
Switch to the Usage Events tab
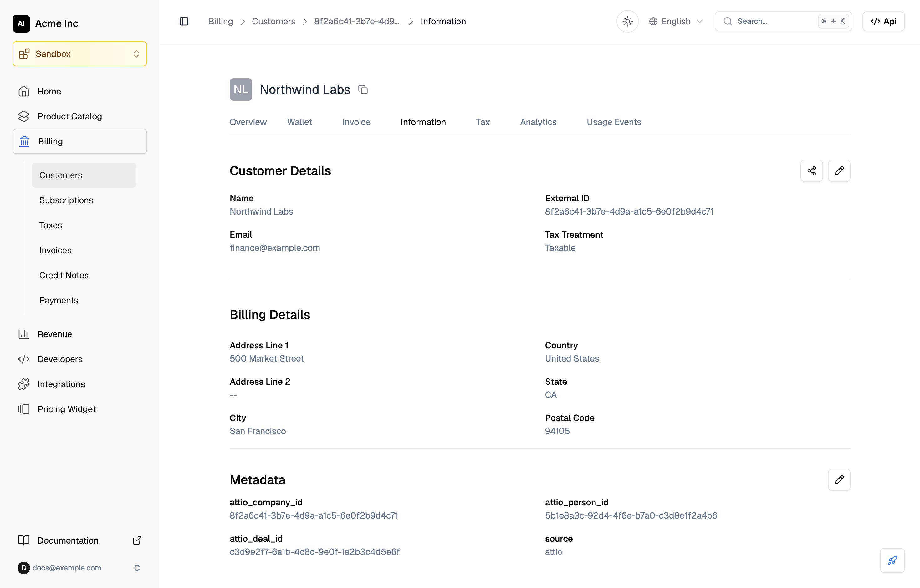(614, 122)
